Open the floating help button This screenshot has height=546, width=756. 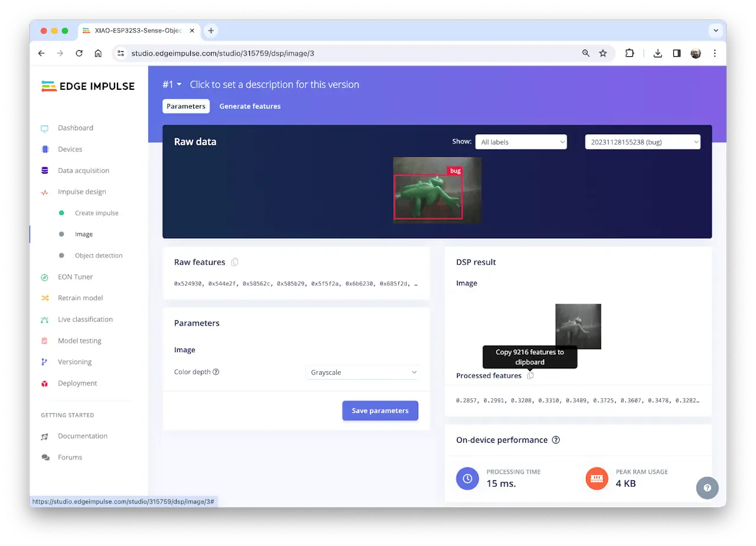pos(707,488)
